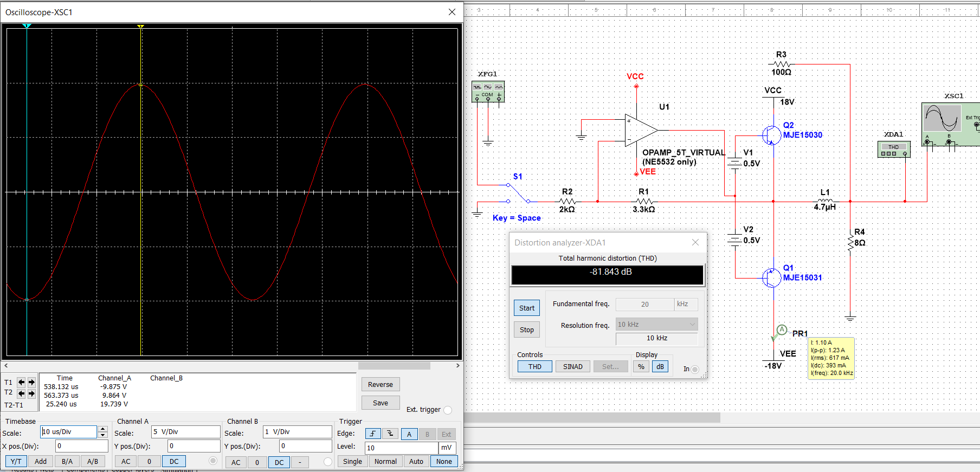Click the Channel B minus button
The height and width of the screenshot is (472, 980).
point(300,462)
